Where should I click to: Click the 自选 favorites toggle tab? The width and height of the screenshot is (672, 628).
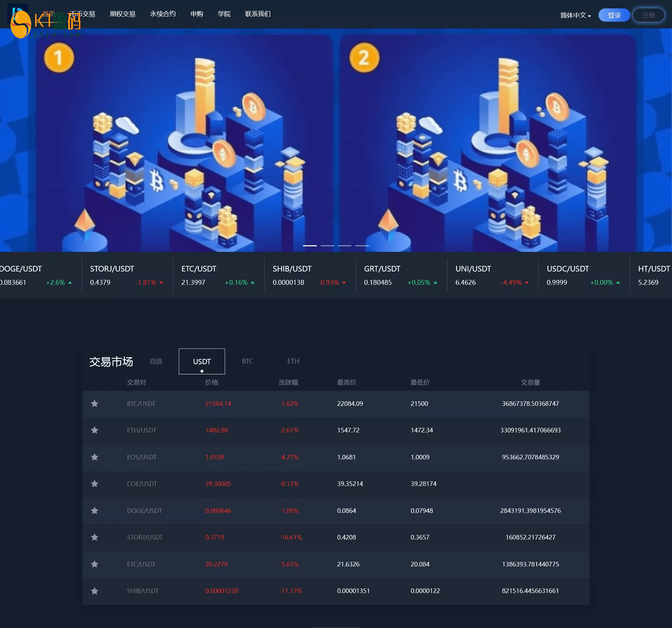pyautogui.click(x=156, y=361)
